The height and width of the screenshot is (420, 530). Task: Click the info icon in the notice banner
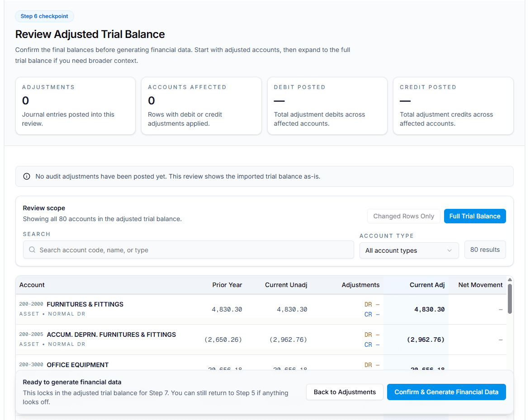(26, 176)
